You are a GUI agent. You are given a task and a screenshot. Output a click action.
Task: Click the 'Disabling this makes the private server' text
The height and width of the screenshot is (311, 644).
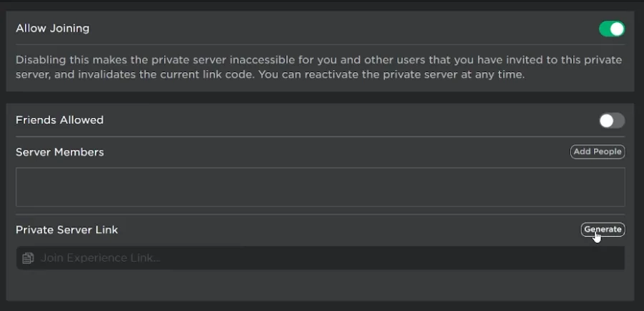click(x=121, y=60)
